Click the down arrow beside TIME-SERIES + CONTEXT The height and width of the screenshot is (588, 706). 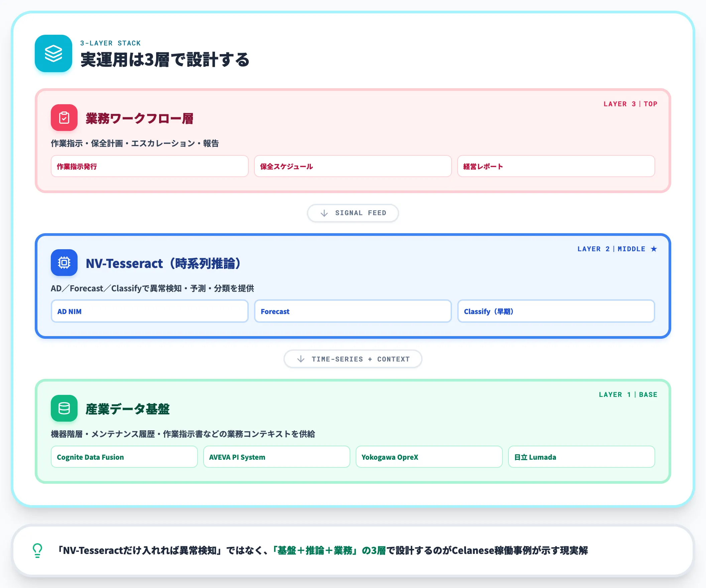click(x=301, y=359)
